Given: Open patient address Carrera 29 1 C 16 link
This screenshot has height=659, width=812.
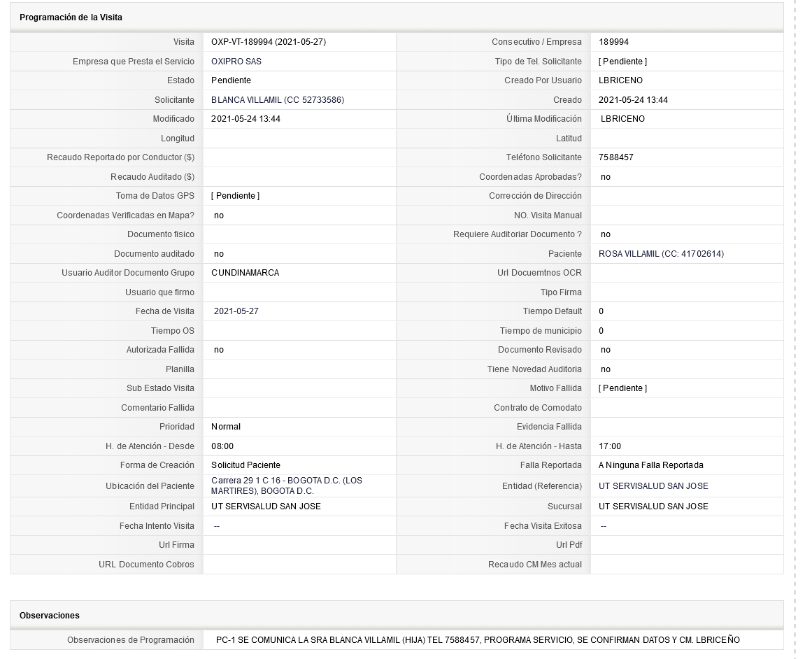Looking at the screenshot, I should pyautogui.click(x=287, y=486).
